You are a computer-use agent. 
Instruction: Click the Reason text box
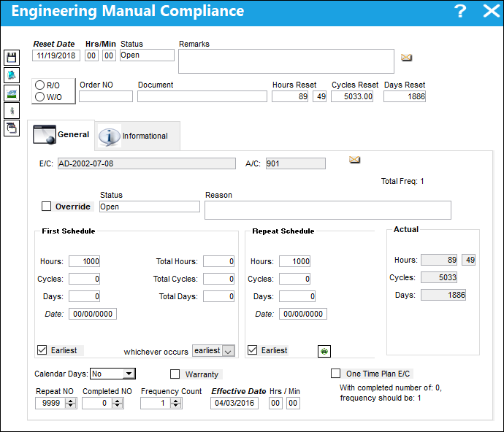328,210
